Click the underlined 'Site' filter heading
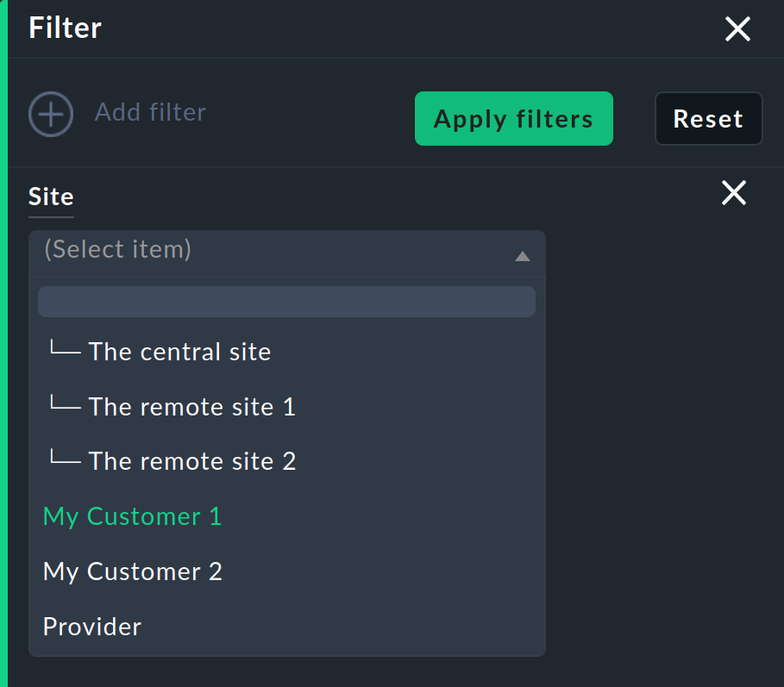Screen dimensions: 784x687 click(51, 197)
